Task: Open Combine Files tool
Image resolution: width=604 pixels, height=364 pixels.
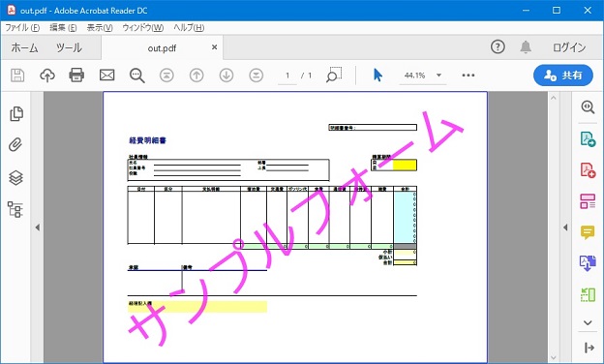Action: 588,263
